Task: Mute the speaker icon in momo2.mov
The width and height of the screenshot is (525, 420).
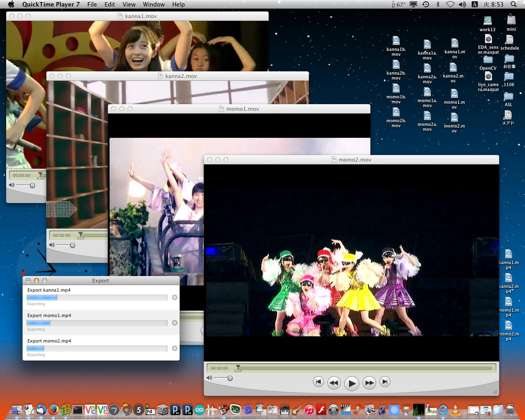Action: (209, 378)
